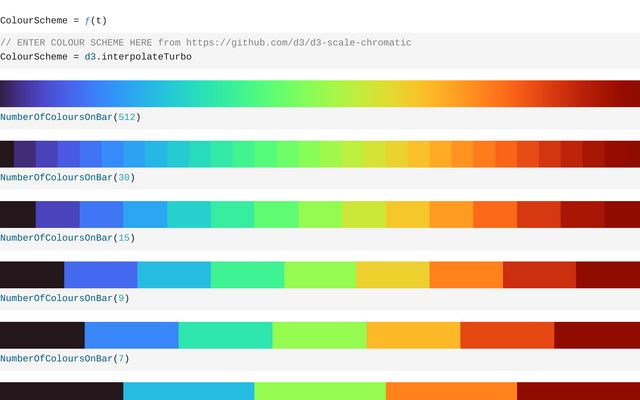Viewport: 640px width, 400px height.
Task: Click the d3.interpolateTurbo code text
Action: (x=138, y=57)
